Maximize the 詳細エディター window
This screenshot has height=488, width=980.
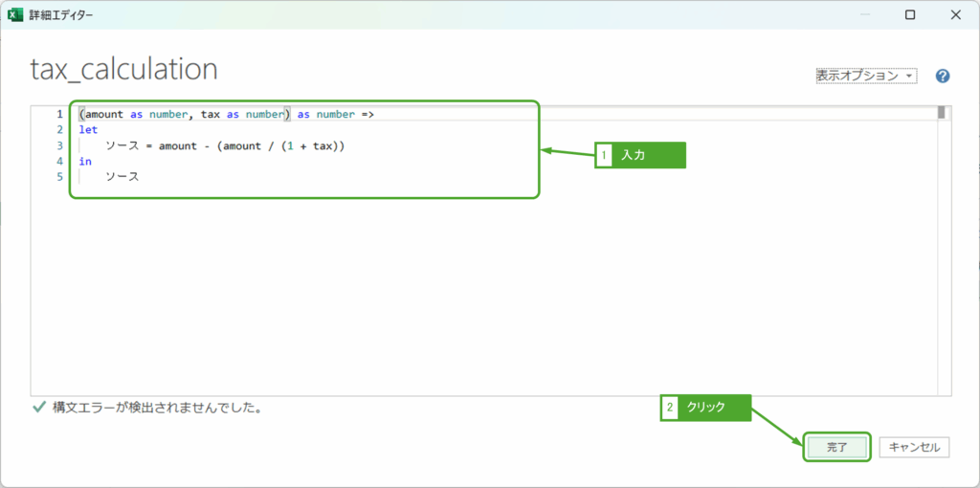tap(909, 14)
